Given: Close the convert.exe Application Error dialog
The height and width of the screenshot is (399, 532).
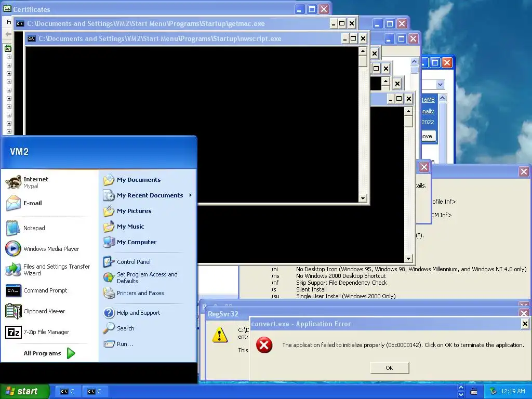Looking at the screenshot, I should [525, 324].
